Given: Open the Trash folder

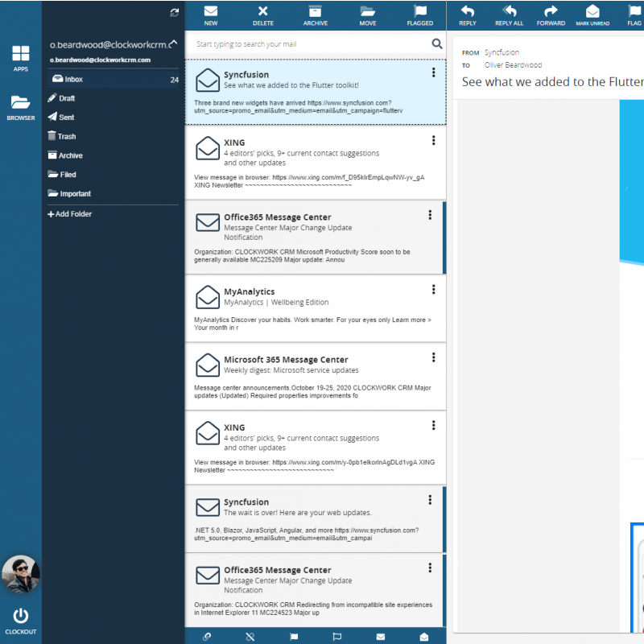Looking at the screenshot, I should tap(62, 136).
